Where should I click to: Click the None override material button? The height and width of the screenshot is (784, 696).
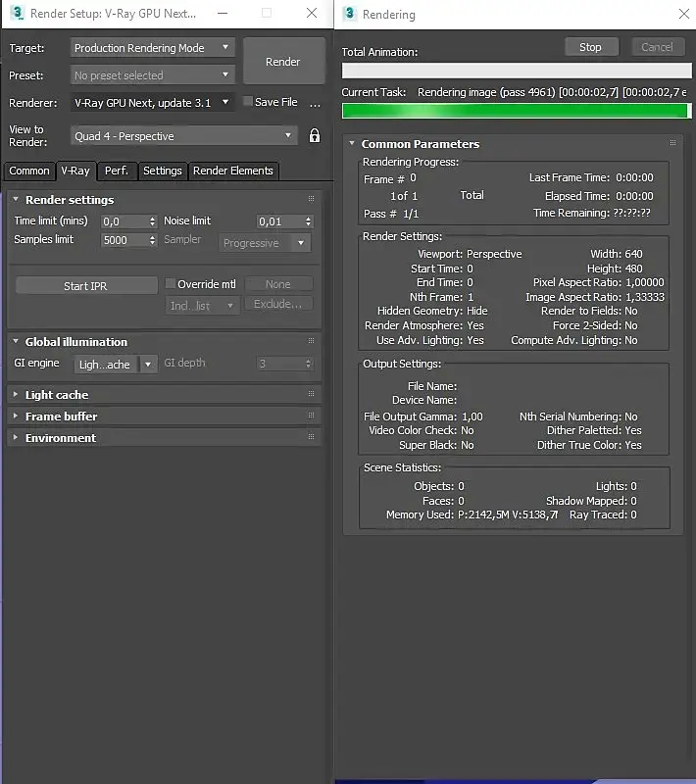tap(278, 284)
